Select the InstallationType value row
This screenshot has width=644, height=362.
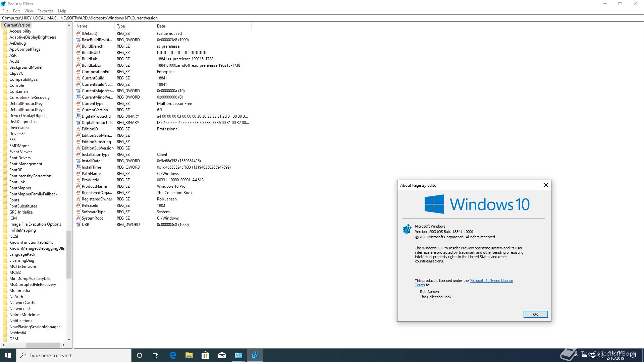(x=163, y=155)
